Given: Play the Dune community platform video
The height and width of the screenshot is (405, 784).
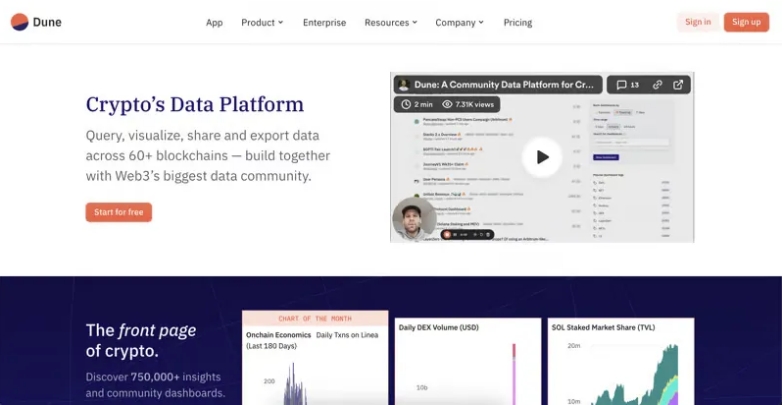Looking at the screenshot, I should click(x=542, y=157).
